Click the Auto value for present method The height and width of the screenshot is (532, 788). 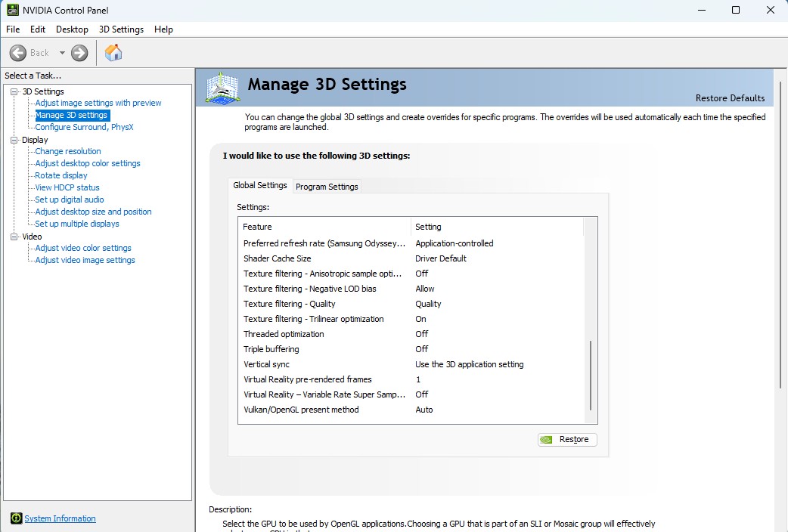[x=423, y=410]
